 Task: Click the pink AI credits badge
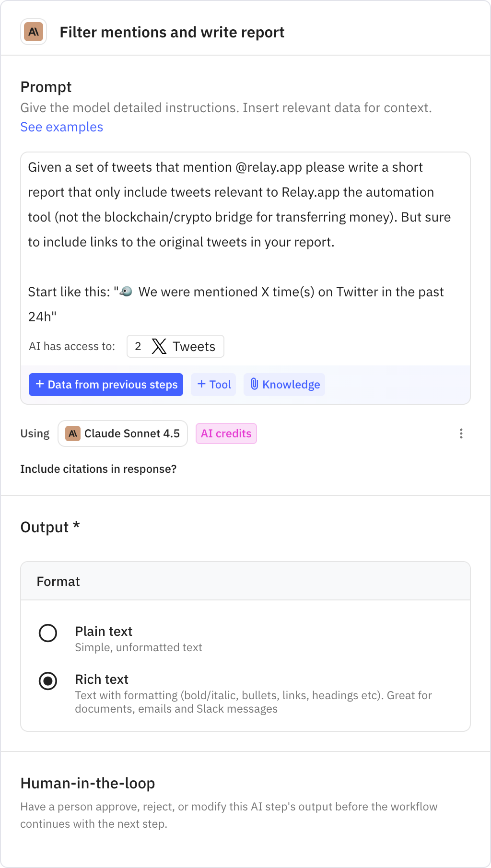pyautogui.click(x=226, y=433)
